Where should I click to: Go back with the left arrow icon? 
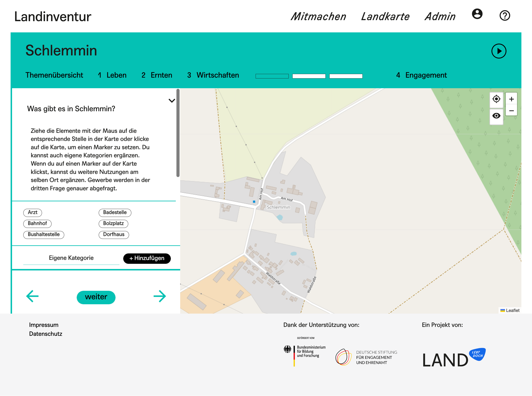[x=32, y=296]
